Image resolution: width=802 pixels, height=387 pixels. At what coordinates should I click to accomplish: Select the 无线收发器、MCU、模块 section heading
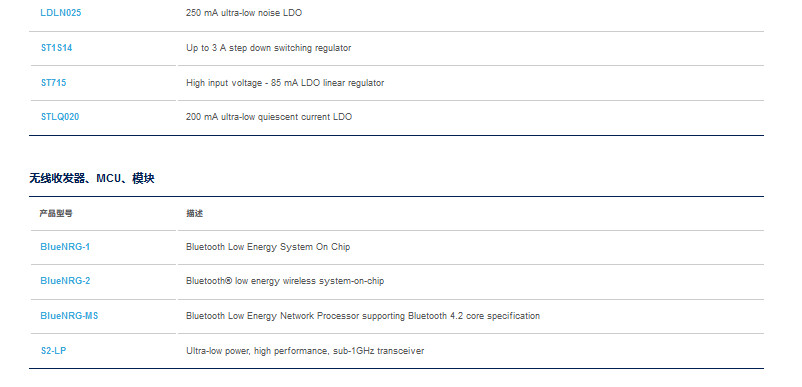coord(92,178)
